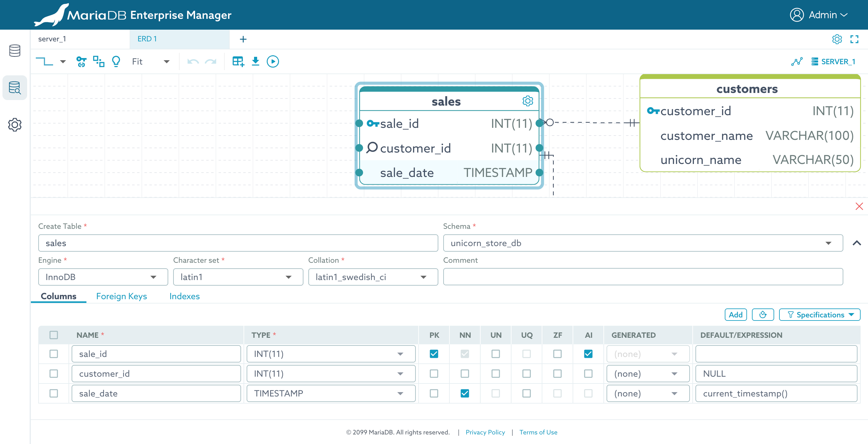
Task: Open the Fit zoom level dropdown
Action: pyautogui.click(x=151, y=61)
